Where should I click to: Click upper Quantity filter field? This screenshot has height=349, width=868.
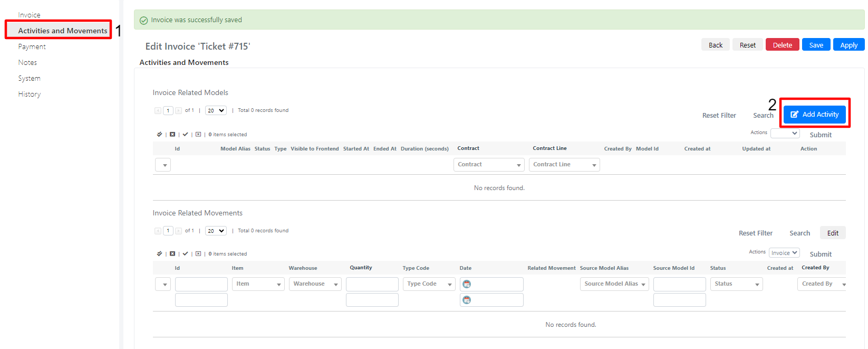372,284
